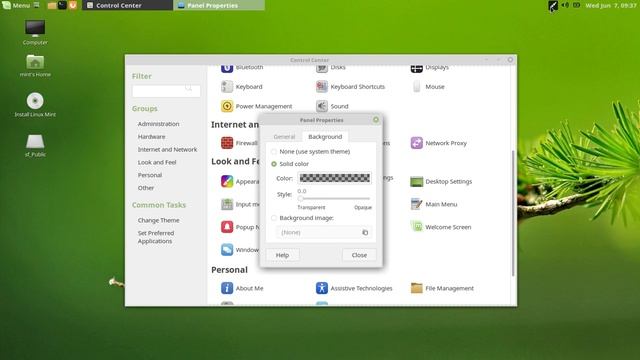Viewport: 640px width, 360px height.
Task: Click Set Preferred Applications link
Action: click(156, 237)
